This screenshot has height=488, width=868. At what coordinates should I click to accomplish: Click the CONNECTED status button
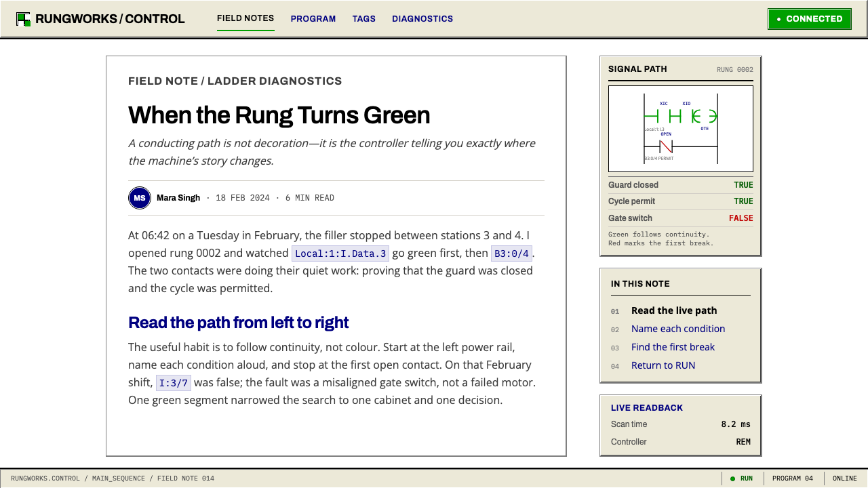point(810,19)
